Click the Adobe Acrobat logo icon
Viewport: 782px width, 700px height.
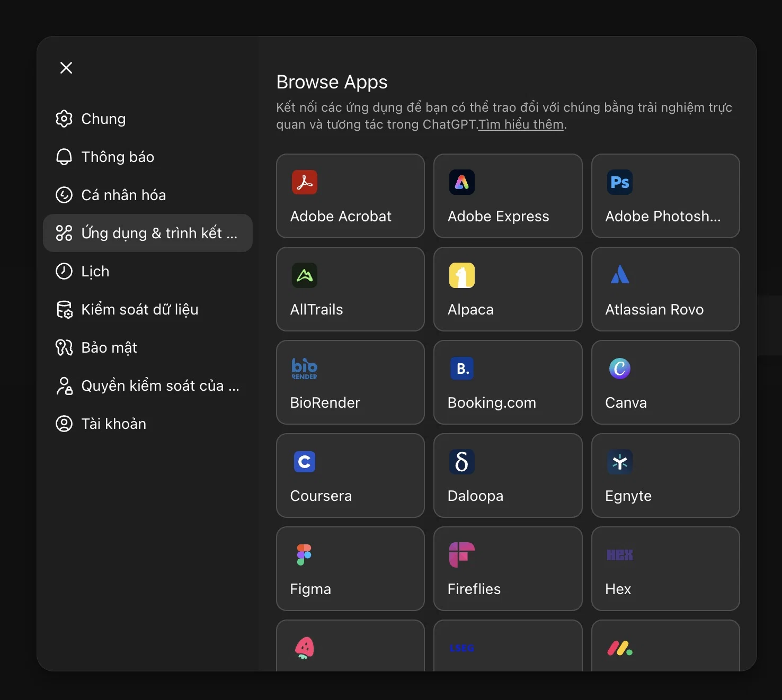[x=305, y=182]
